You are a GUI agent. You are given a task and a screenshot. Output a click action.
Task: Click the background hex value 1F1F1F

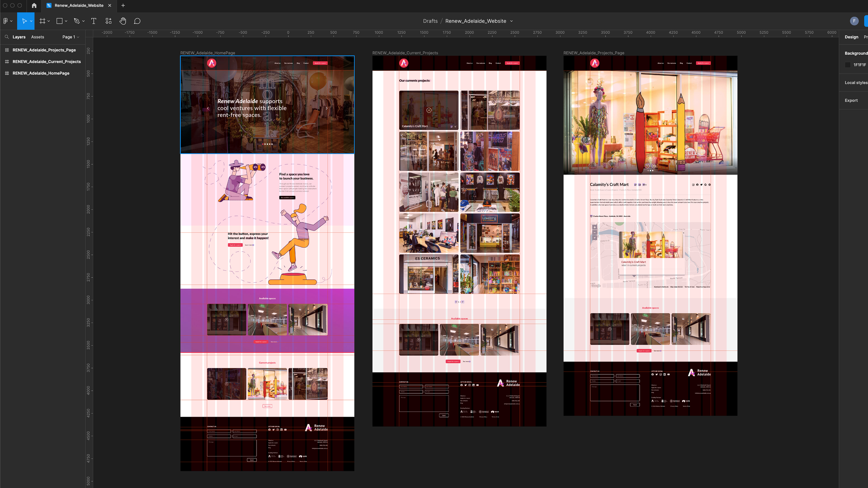(x=860, y=65)
